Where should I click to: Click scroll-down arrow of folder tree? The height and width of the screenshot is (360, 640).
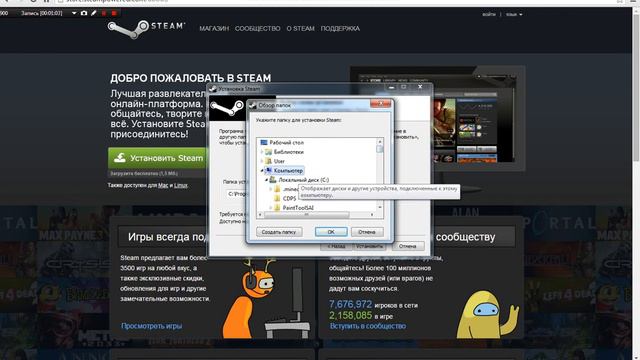click(380, 208)
